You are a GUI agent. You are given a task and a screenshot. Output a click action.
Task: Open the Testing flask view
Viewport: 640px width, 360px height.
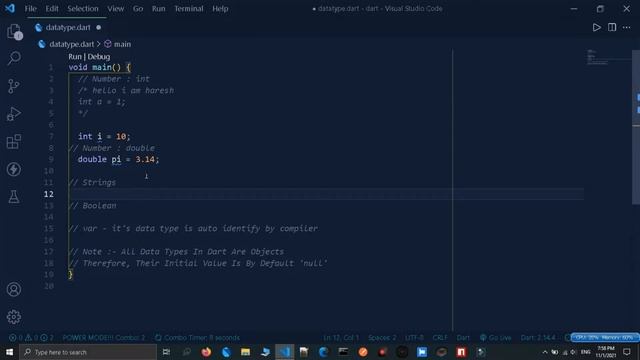pyautogui.click(x=14, y=197)
